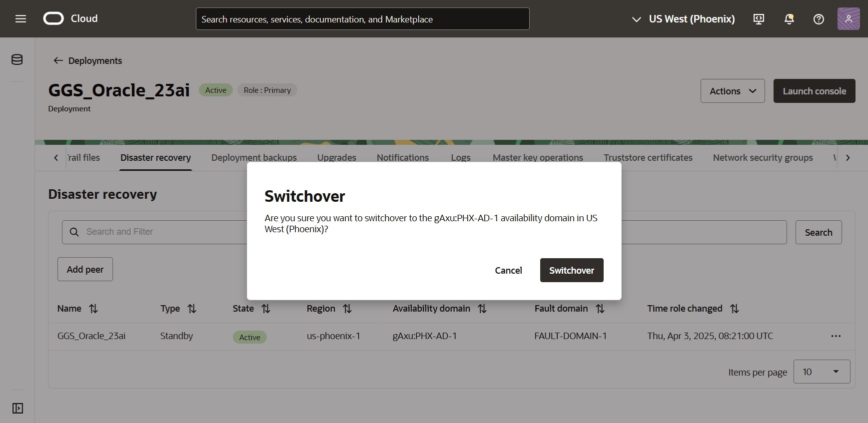Click the Active state badge in table
This screenshot has width=868, height=423.
[249, 337]
